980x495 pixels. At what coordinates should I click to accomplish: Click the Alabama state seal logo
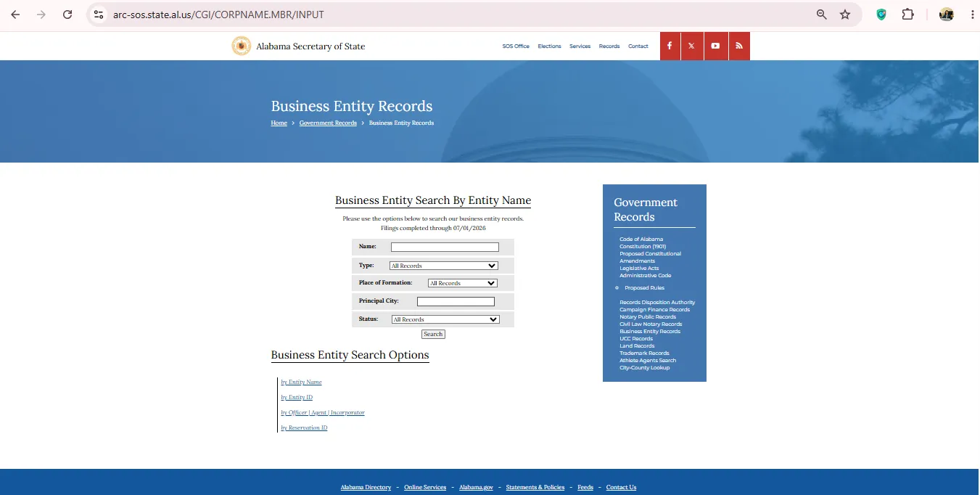coord(241,46)
